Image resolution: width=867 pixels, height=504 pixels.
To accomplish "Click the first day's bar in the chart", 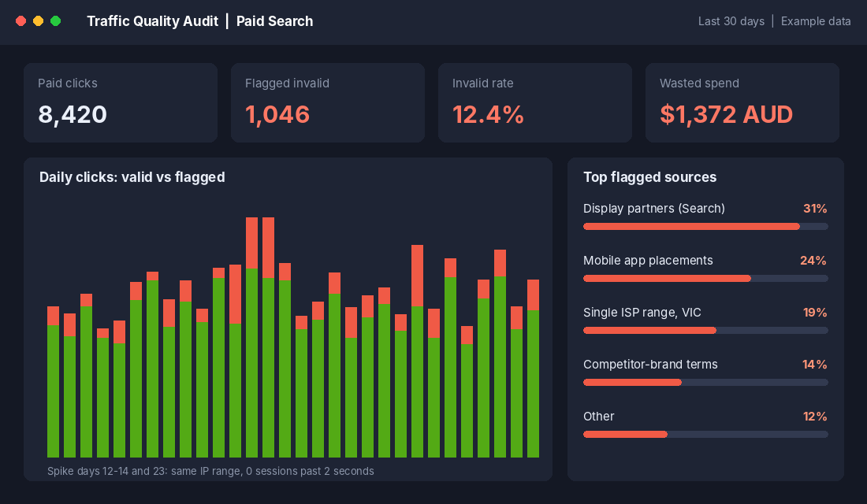I will [x=53, y=382].
